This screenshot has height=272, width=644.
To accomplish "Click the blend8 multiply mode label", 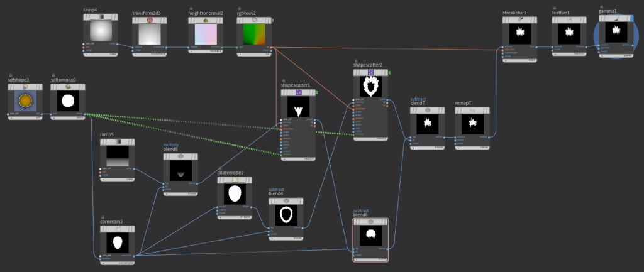I will pyautogui.click(x=171, y=144).
